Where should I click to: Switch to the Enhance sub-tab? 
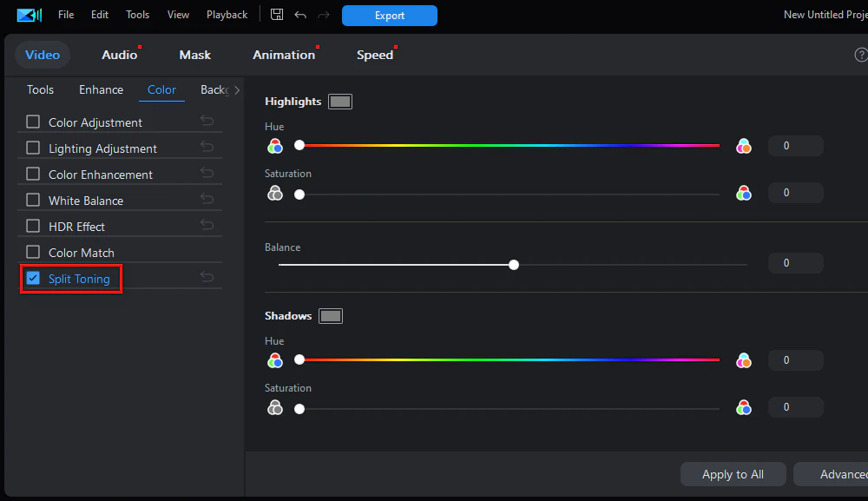[x=101, y=89]
